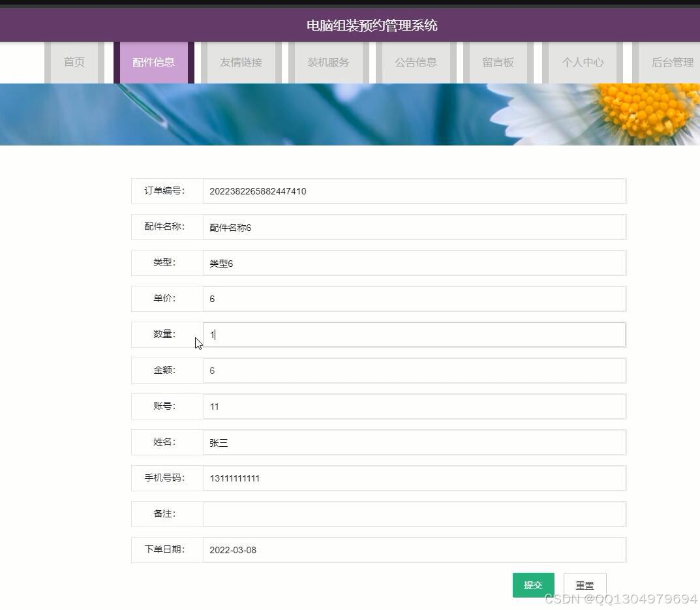Click the empty 备注 remarks field
Image resolution: width=700 pixels, height=610 pixels.
pos(414,513)
